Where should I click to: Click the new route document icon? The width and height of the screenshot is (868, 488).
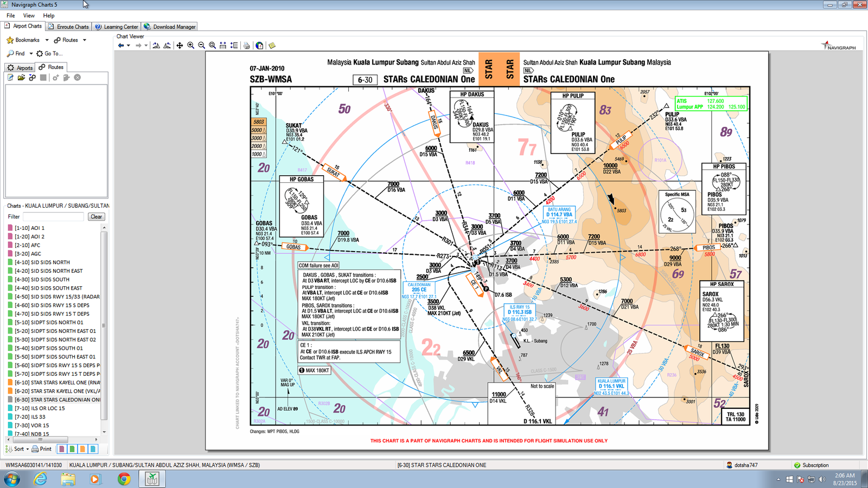point(10,78)
